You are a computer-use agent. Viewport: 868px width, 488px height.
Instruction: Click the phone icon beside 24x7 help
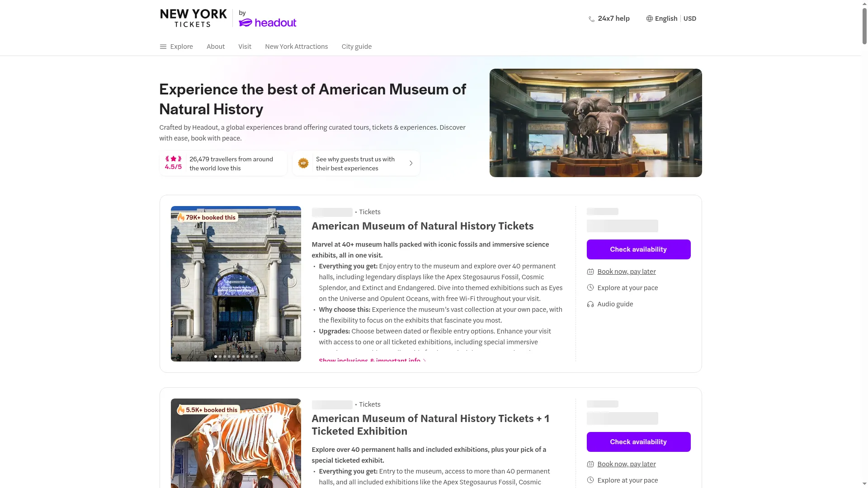[591, 19]
